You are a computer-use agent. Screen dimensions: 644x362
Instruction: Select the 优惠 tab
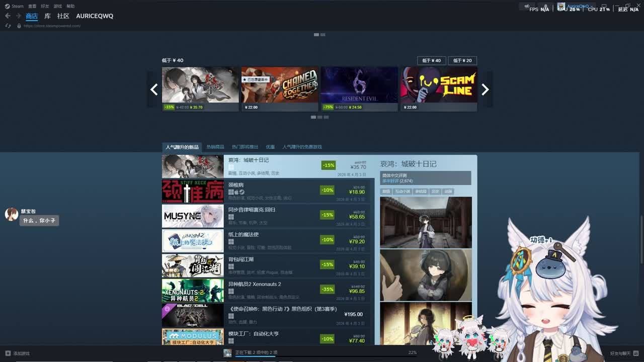tap(270, 147)
